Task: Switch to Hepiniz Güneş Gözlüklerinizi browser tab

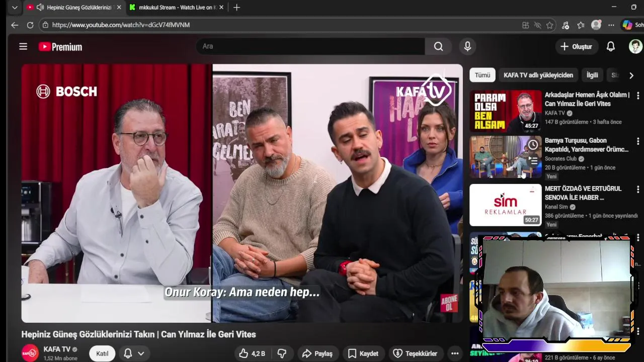Action: (x=74, y=8)
